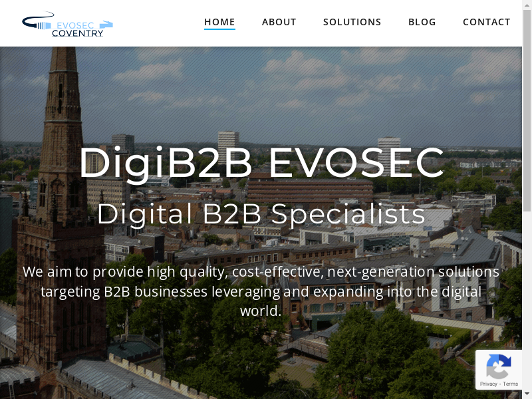Click the scrollbar up arrow
The height and width of the screenshot is (399, 532).
(x=527, y=4)
